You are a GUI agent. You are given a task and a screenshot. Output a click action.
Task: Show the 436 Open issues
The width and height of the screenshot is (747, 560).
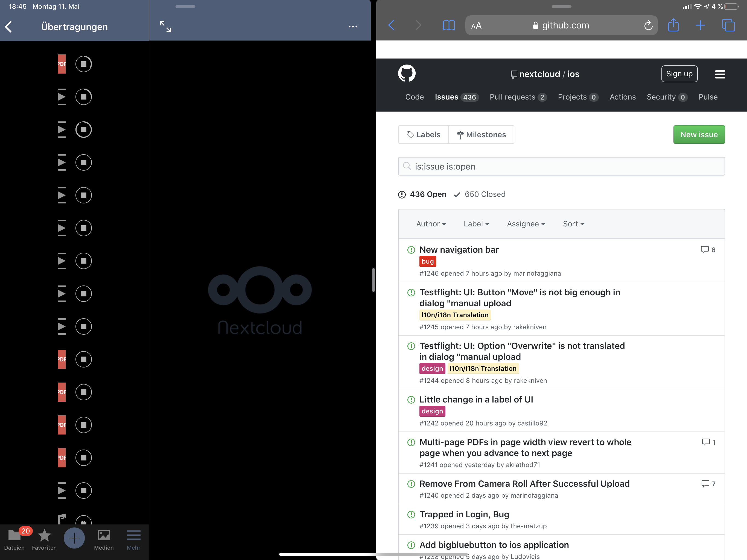[422, 194]
